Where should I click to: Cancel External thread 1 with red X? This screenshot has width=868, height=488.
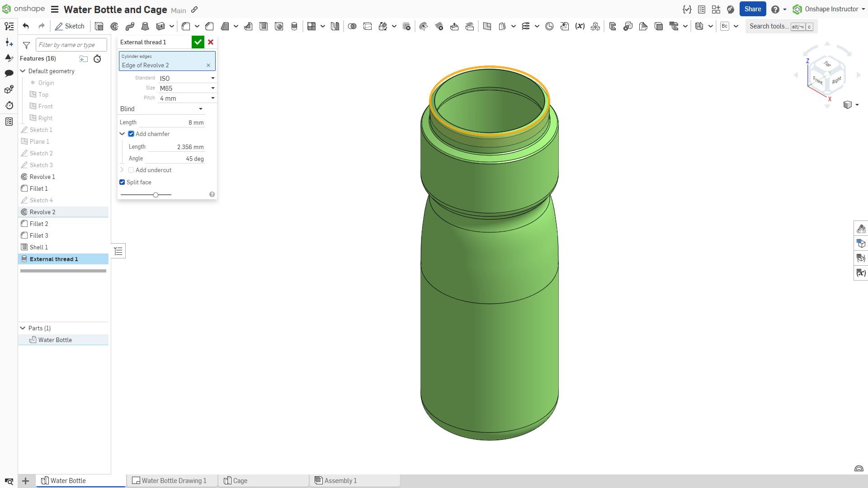coord(210,42)
